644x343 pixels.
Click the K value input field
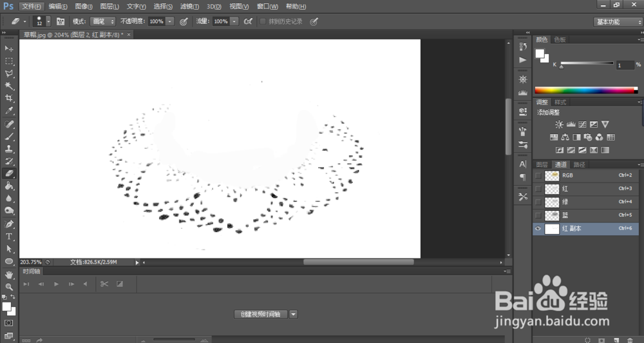[x=625, y=65]
